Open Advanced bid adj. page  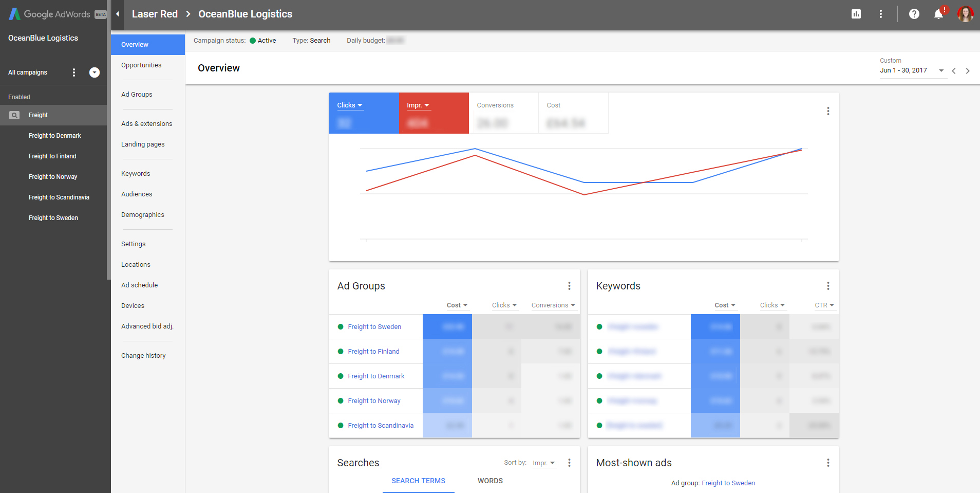pos(147,326)
